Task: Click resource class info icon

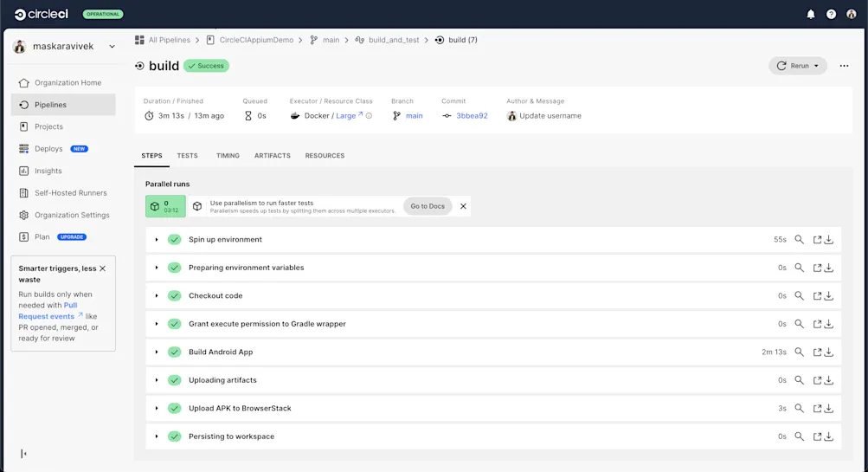Action: point(369,116)
